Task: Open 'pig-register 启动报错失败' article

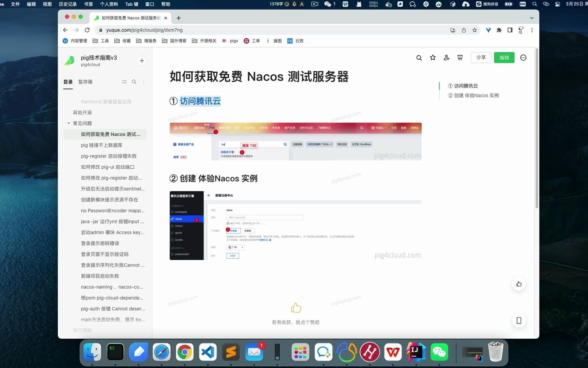Action: pos(109,156)
